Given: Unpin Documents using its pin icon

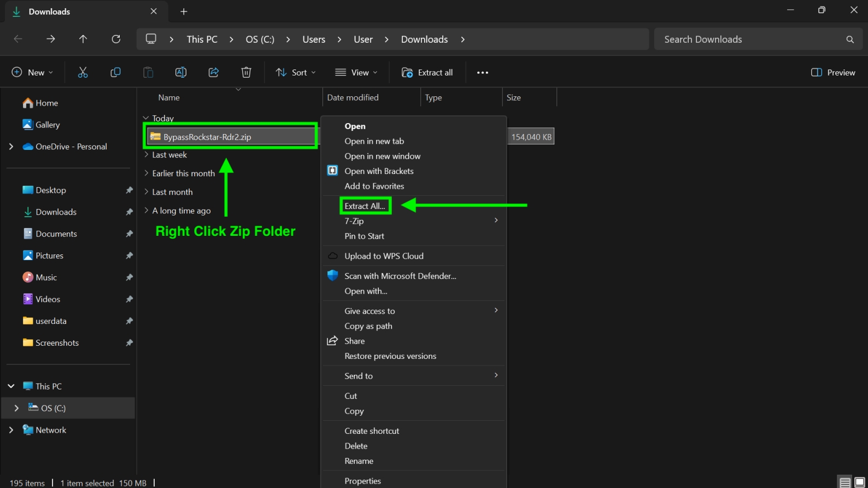Looking at the screenshot, I should pos(129,234).
